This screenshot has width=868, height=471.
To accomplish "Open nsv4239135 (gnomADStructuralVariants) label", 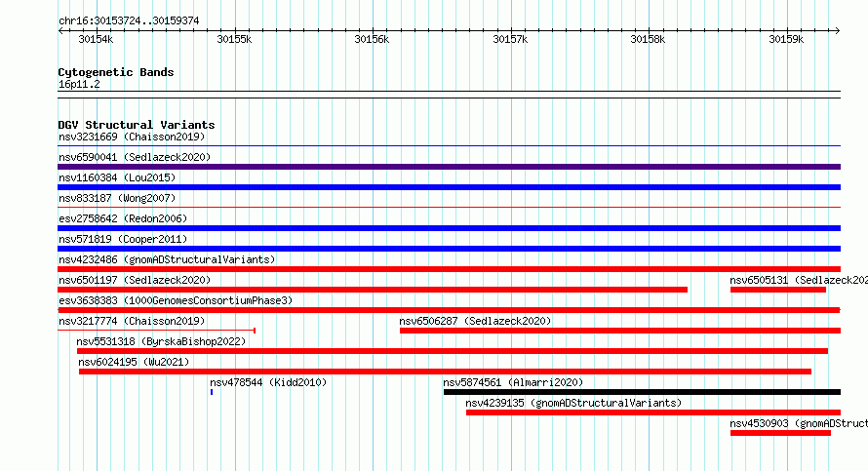I will point(573,403).
